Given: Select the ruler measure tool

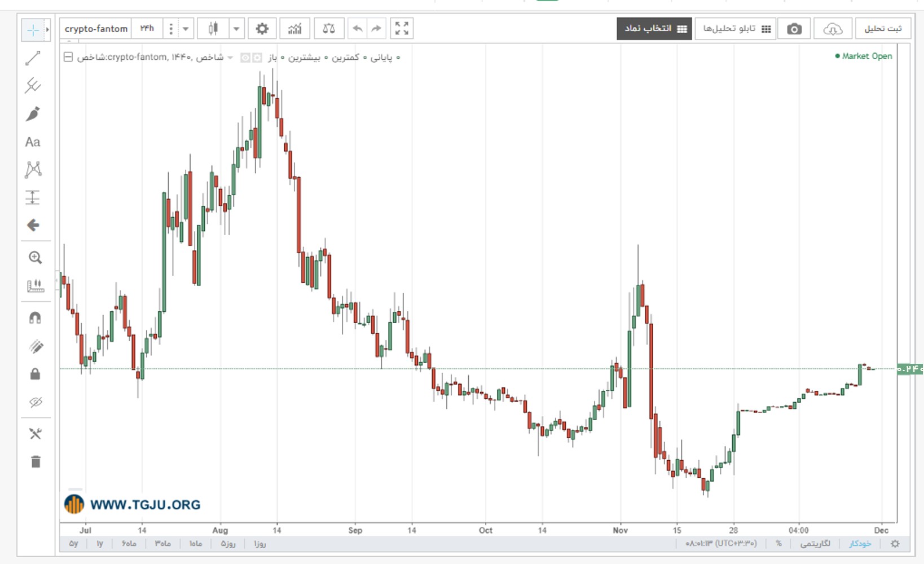Looking at the screenshot, I should 35,285.
